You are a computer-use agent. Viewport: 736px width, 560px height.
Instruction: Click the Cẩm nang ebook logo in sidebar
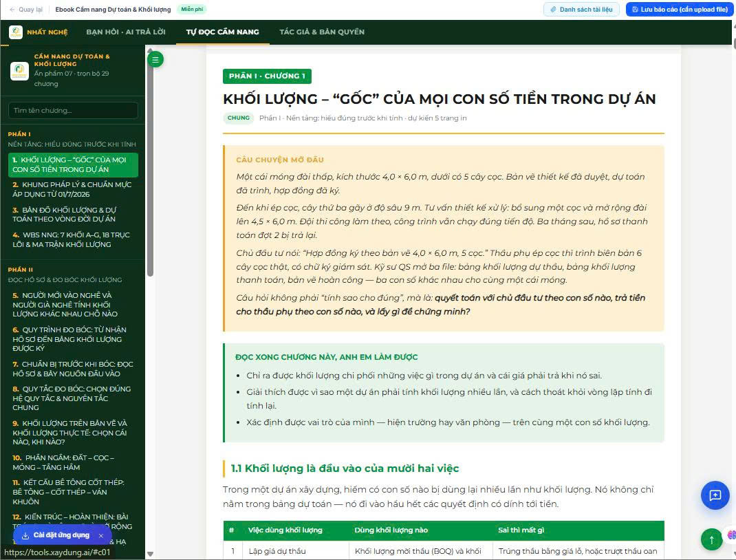(x=19, y=70)
